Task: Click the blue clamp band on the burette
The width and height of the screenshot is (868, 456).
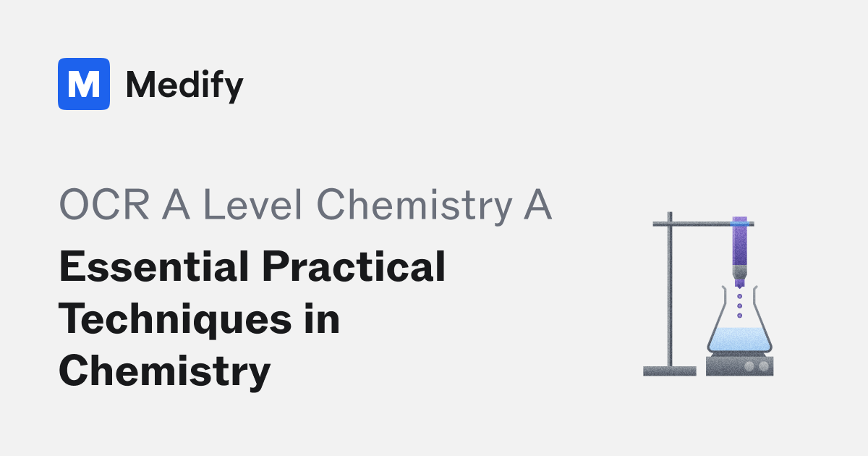Action: point(739,224)
